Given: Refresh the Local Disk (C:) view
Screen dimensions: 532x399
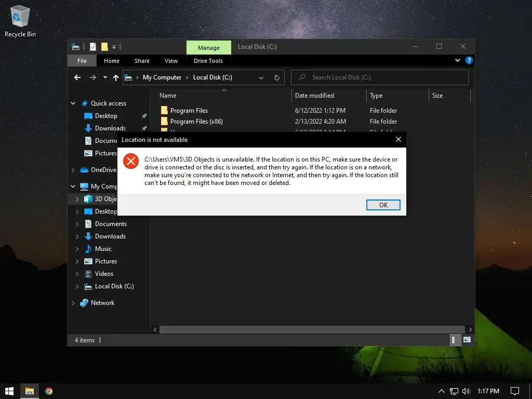Looking at the screenshot, I should tap(277, 78).
